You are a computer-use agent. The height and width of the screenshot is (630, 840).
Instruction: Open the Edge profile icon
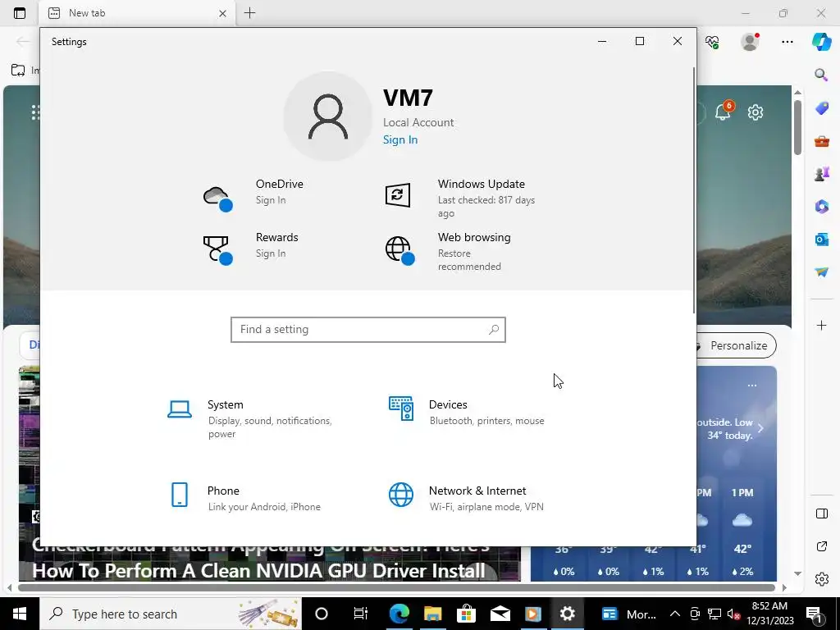pos(750,41)
